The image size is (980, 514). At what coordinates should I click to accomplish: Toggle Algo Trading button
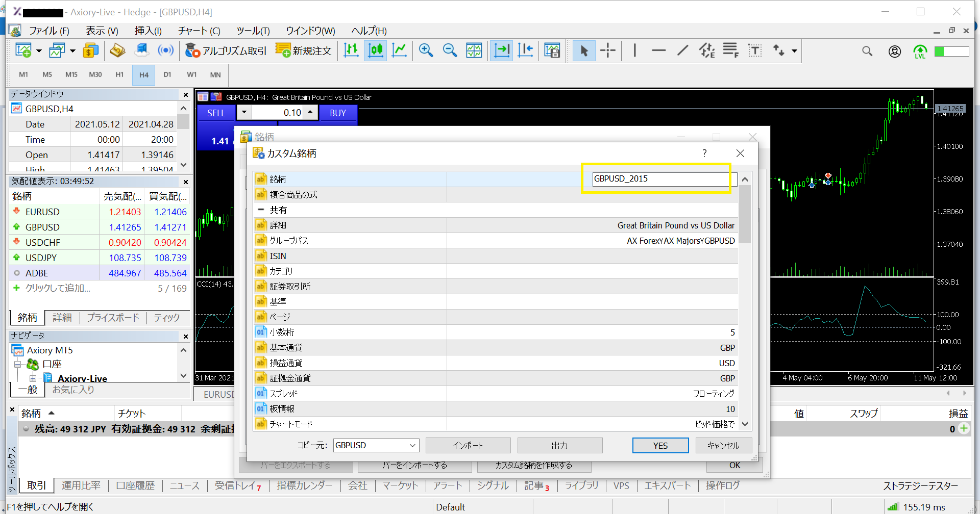(226, 50)
